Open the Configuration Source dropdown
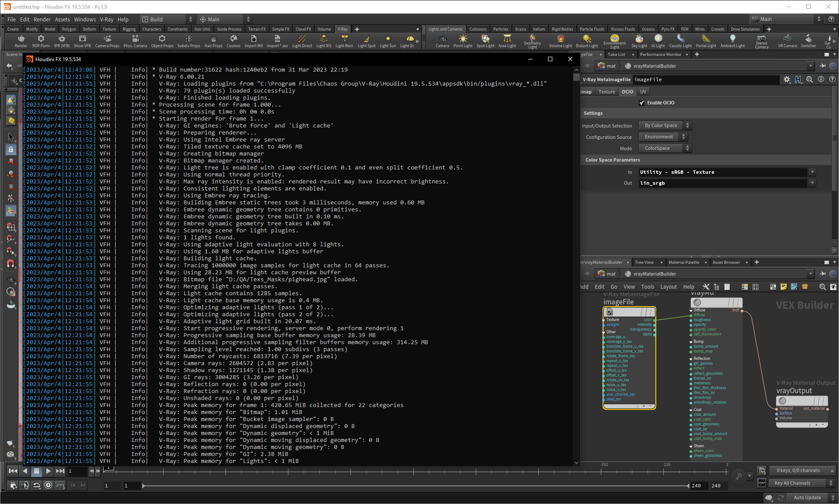 [x=663, y=137]
